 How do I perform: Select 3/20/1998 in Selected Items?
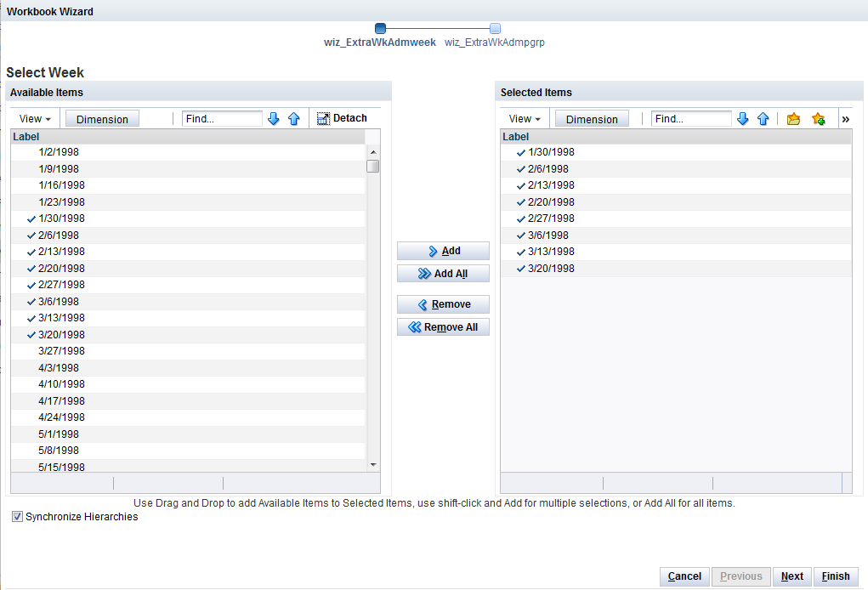(x=676, y=269)
